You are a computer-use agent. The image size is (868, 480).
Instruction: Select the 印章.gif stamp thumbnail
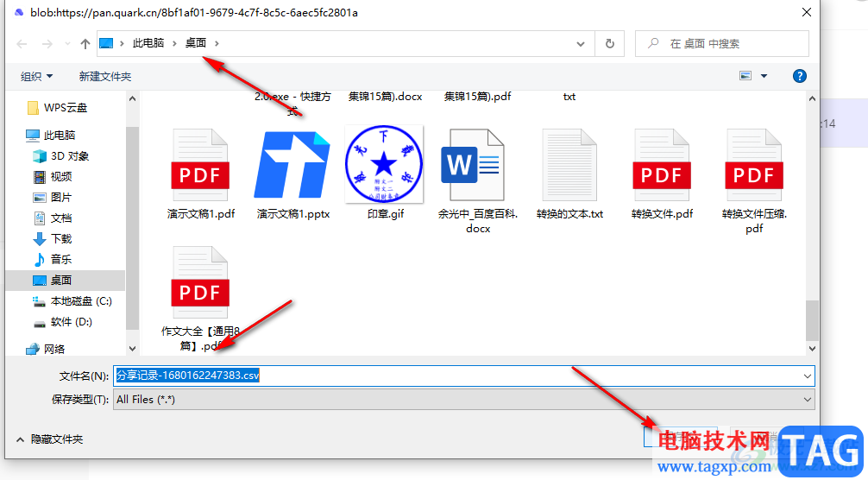tap(384, 164)
